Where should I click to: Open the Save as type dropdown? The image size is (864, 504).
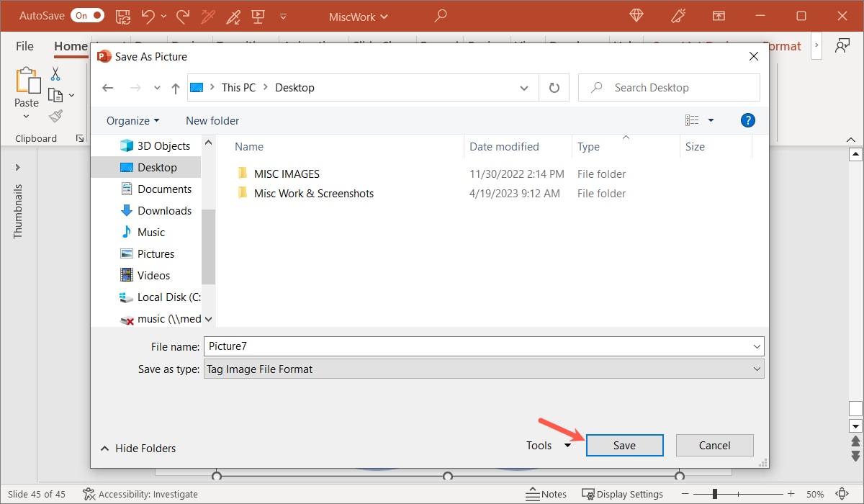click(x=756, y=369)
